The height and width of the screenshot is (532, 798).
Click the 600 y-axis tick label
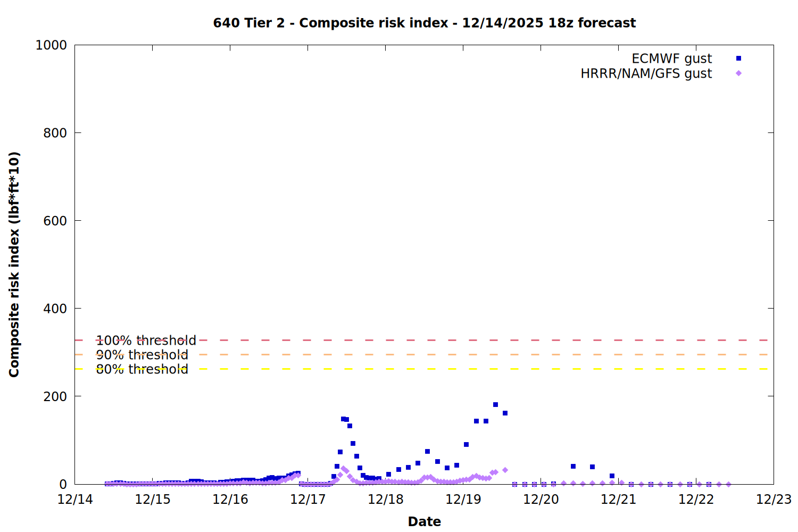55,221
